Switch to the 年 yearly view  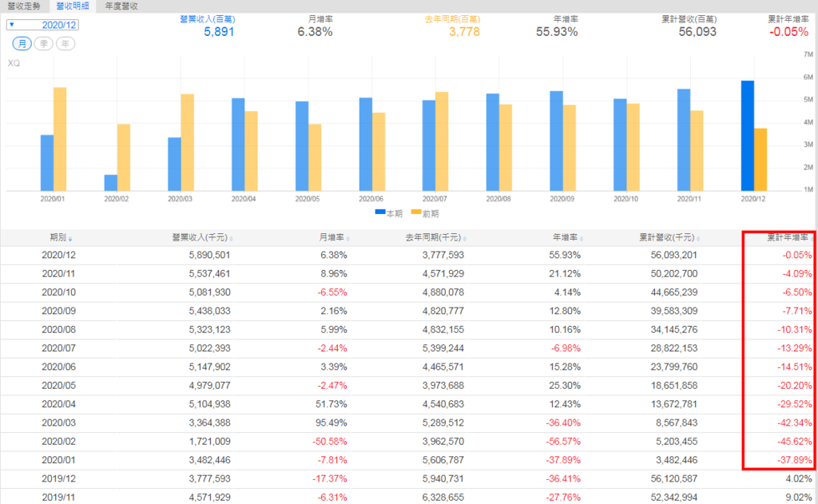pyautogui.click(x=66, y=44)
